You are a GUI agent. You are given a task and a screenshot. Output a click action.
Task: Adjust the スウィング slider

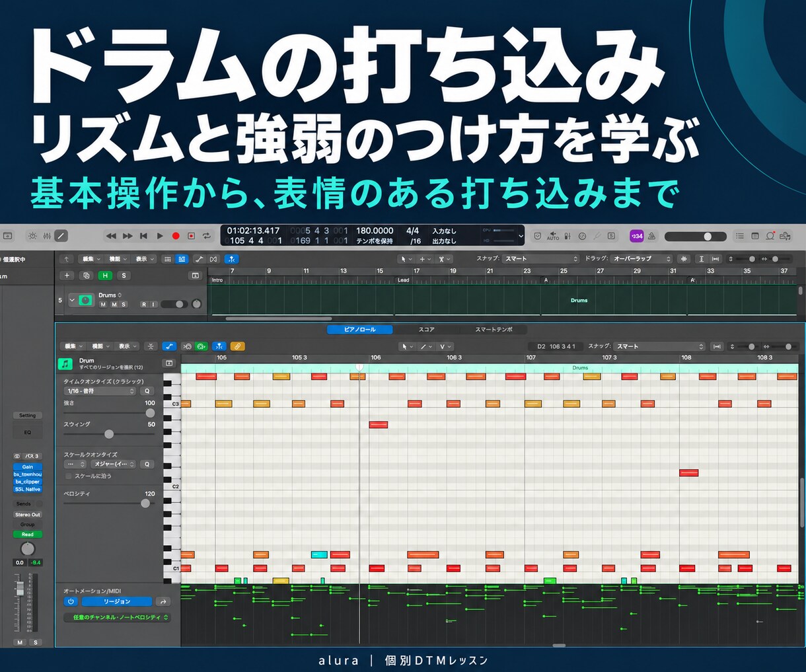109,434
